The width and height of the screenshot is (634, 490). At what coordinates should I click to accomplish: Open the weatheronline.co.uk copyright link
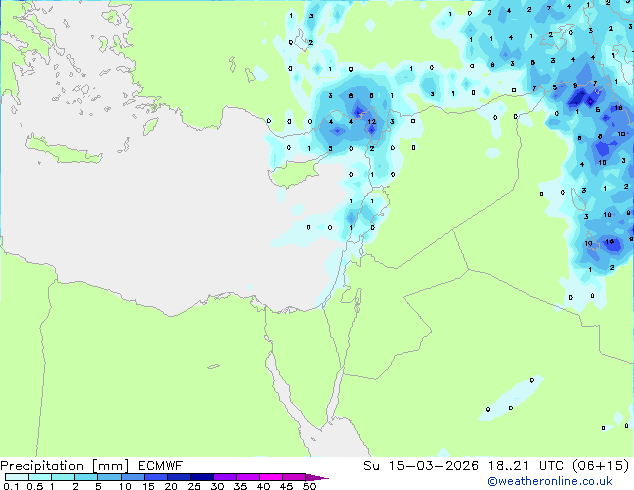(550, 481)
